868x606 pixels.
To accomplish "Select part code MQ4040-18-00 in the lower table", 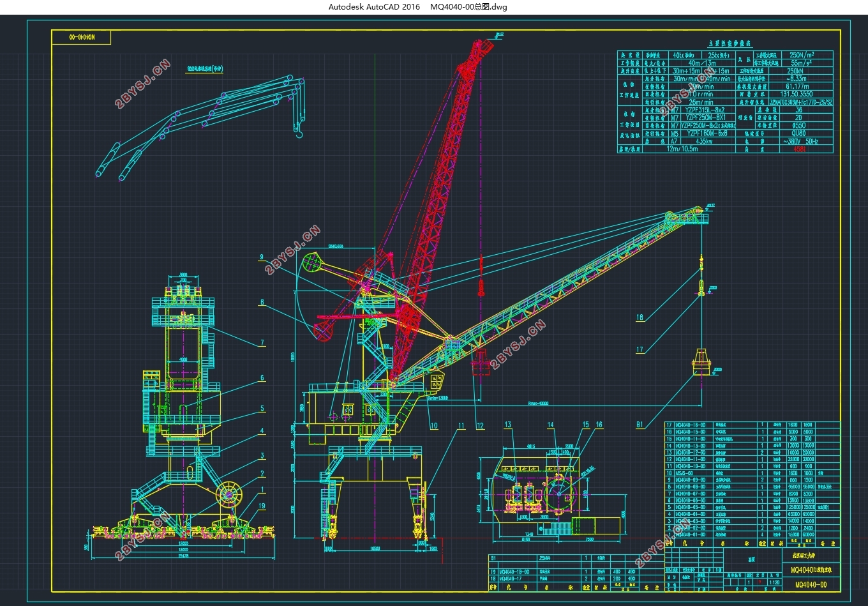I will [514, 572].
